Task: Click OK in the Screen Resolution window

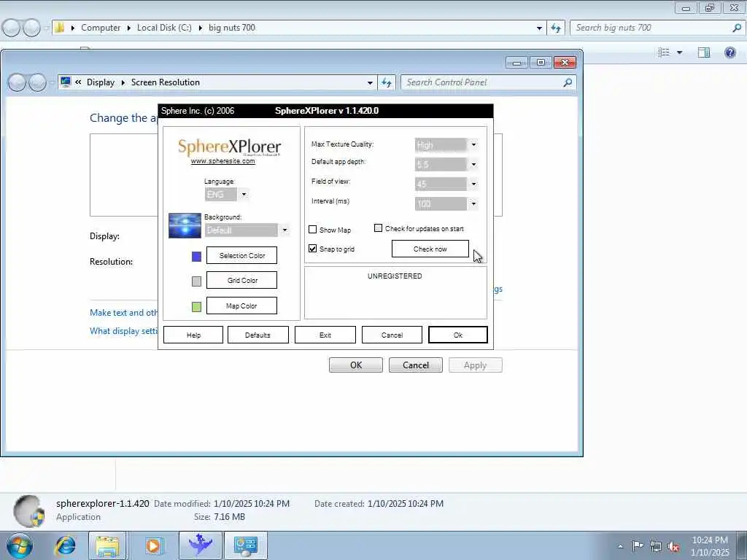Action: [356, 365]
